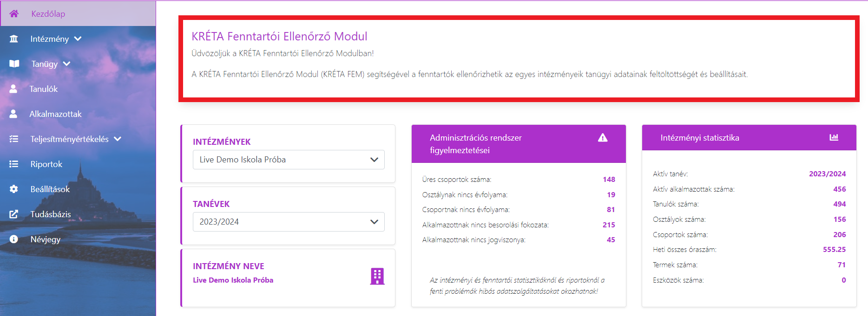Click the person icon next to Tanulók
The width and height of the screenshot is (868, 316).
tap(13, 89)
